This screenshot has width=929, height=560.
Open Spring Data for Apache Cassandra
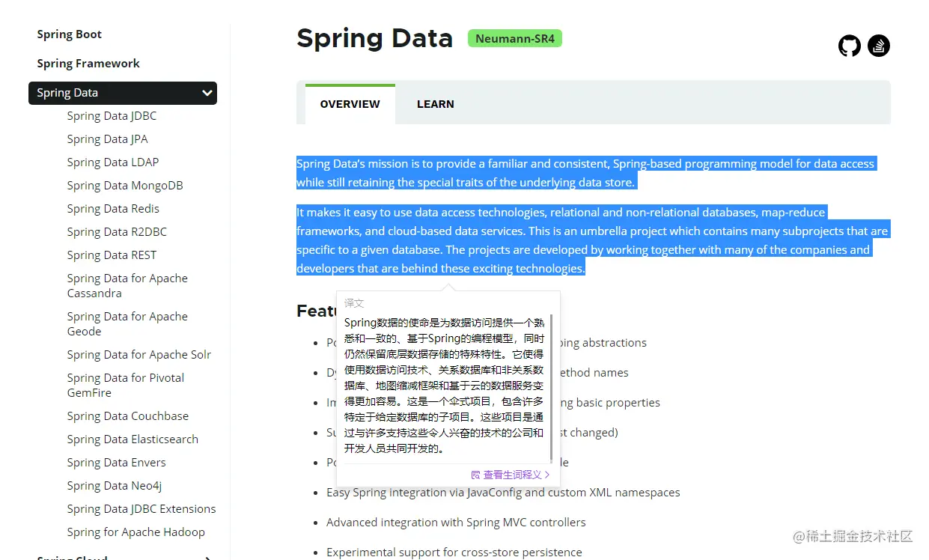tap(127, 286)
